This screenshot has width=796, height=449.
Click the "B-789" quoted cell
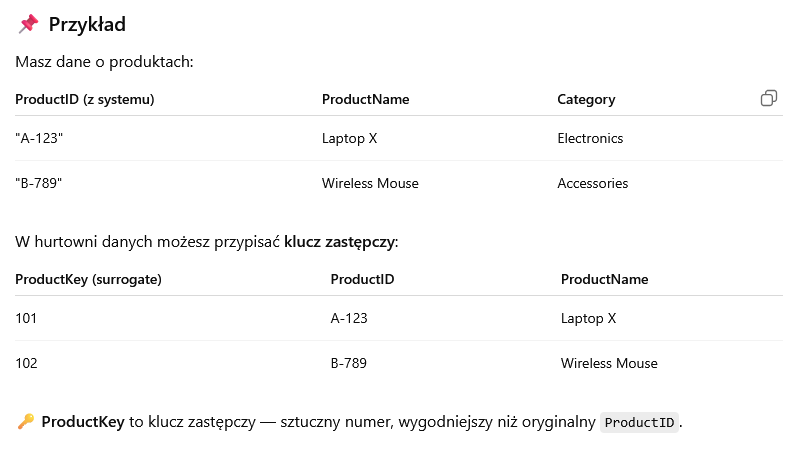click(x=39, y=183)
